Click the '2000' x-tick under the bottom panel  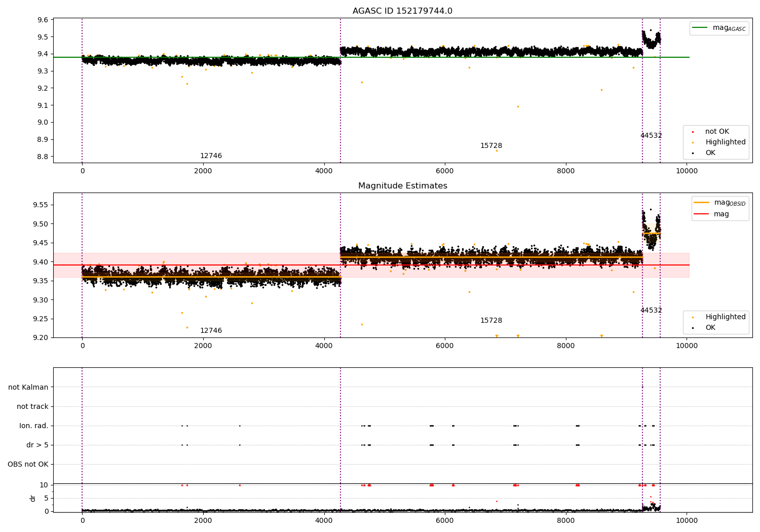coord(203,521)
